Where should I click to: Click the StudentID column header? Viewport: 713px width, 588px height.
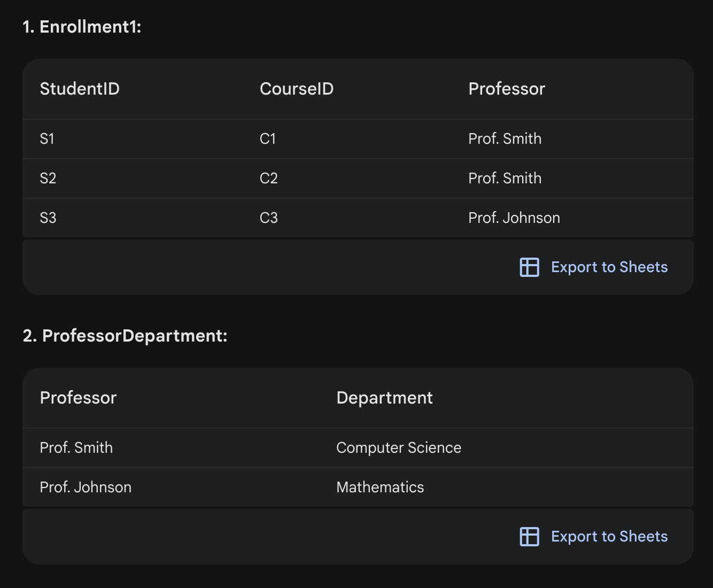80,89
